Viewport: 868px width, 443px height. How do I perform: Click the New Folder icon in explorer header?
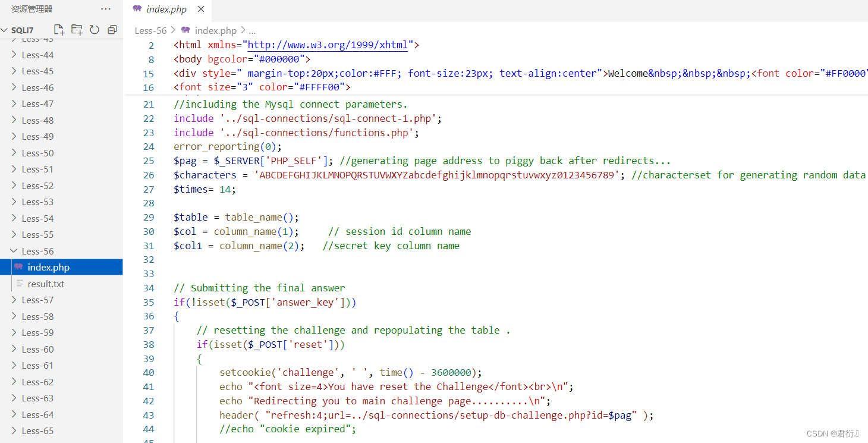tap(77, 30)
